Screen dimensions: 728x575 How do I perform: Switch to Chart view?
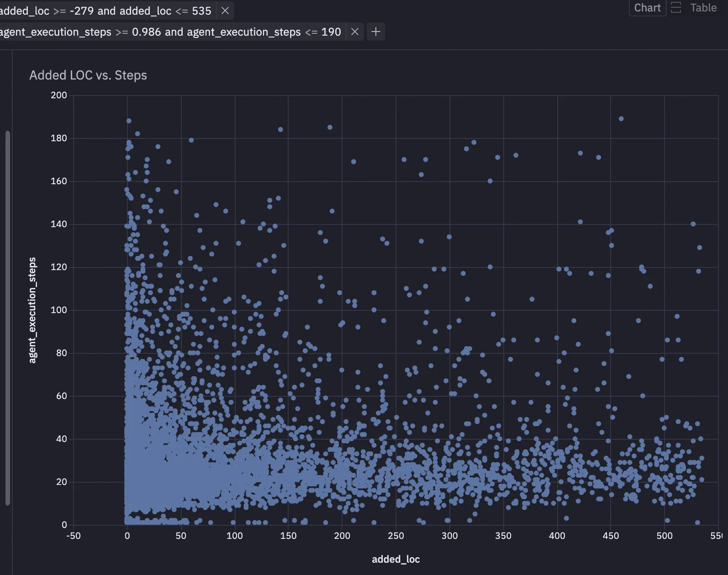click(647, 8)
